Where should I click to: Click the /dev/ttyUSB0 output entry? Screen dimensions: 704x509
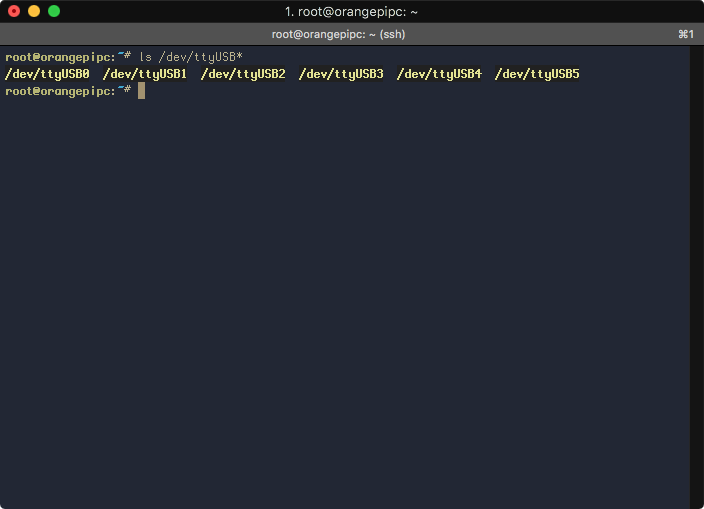point(47,74)
